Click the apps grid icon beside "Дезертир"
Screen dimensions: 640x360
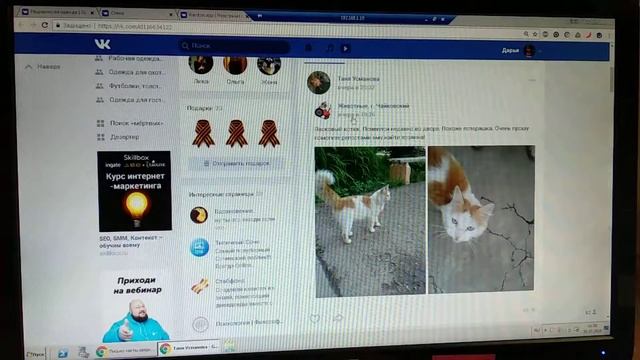[100, 137]
